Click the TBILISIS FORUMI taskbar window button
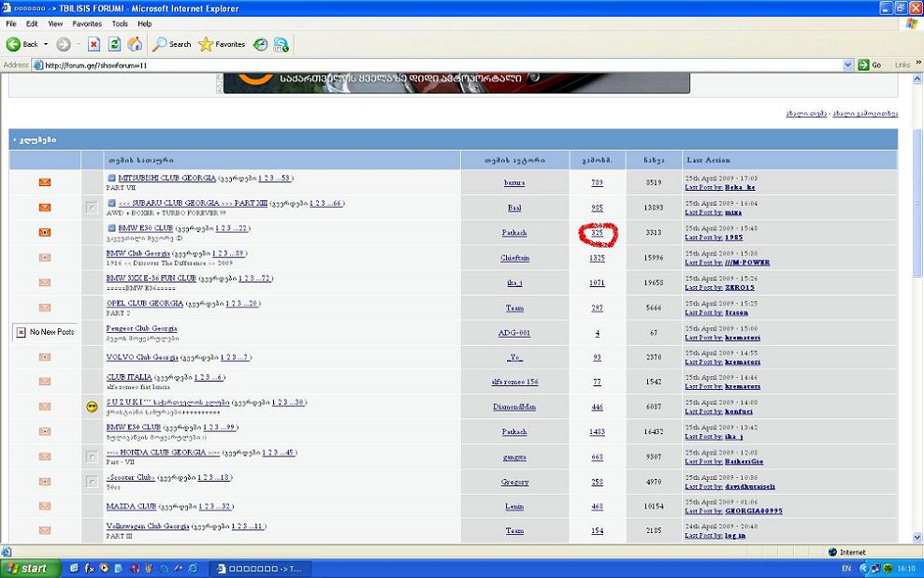 [x=261, y=569]
